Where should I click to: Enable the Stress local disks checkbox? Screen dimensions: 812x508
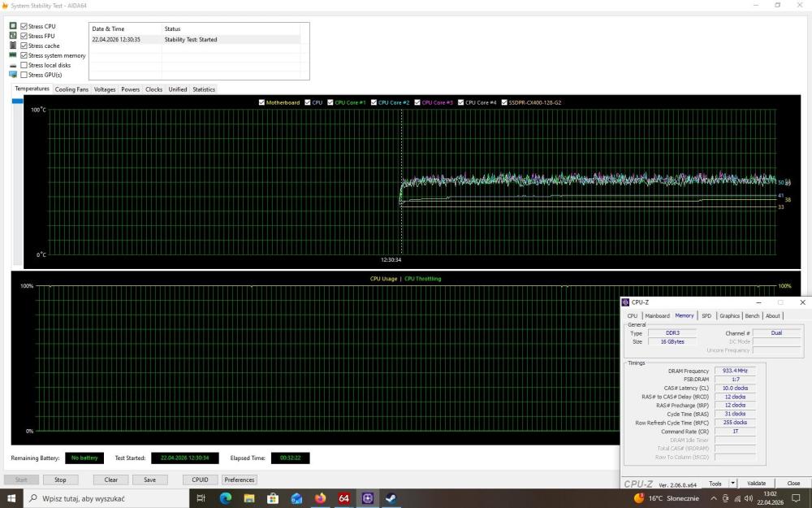24,65
